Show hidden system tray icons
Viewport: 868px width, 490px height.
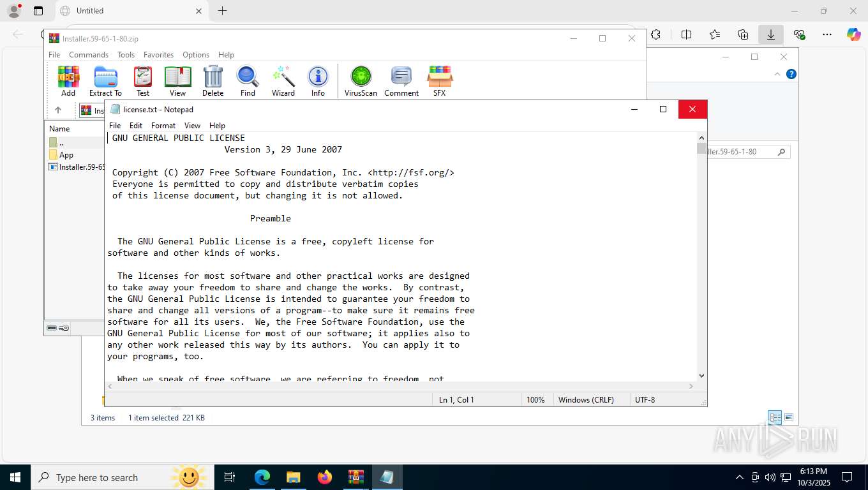(740, 477)
